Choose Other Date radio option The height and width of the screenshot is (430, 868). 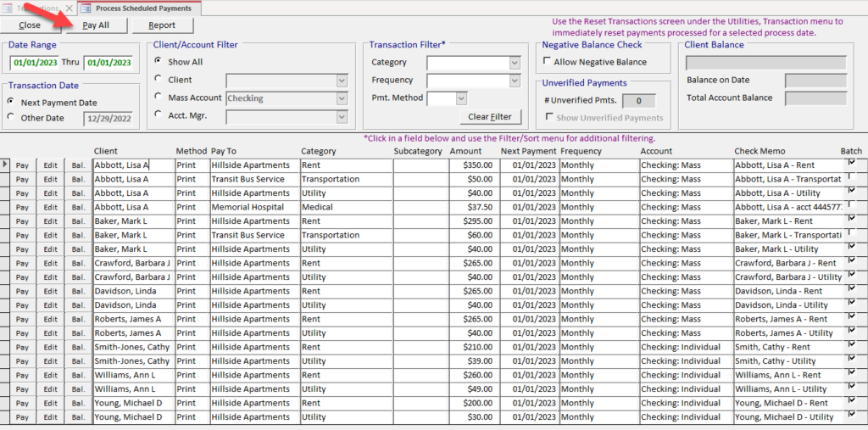tap(11, 117)
